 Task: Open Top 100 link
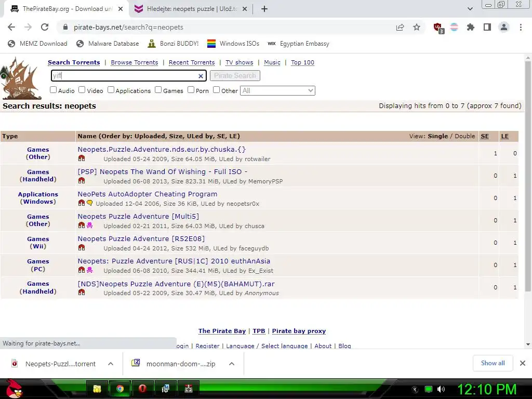coord(303,62)
